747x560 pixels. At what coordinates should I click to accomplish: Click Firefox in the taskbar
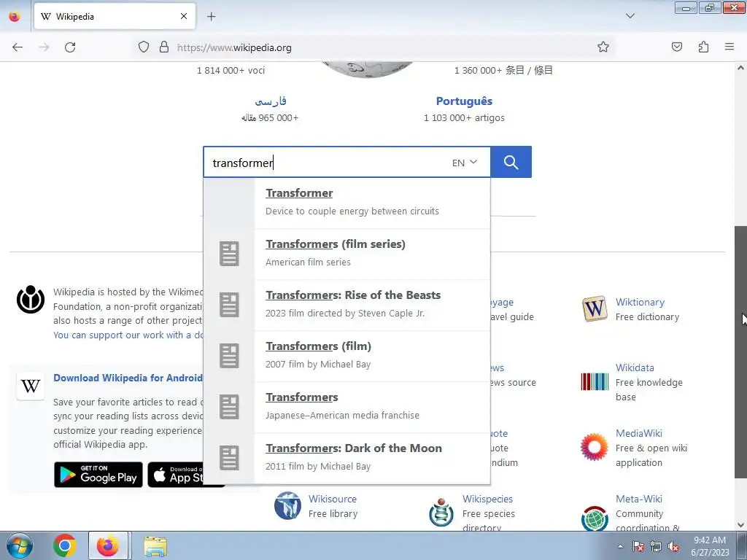pyautogui.click(x=108, y=545)
